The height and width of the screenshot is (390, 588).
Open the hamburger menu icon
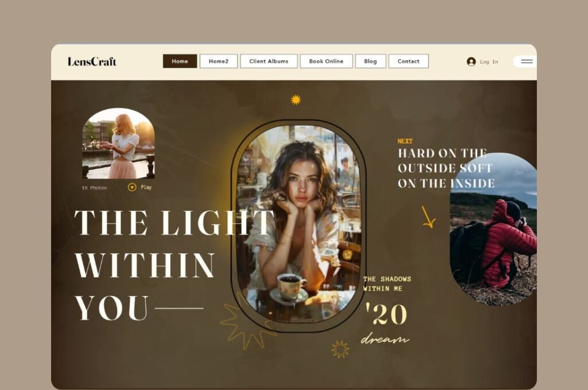click(x=527, y=61)
